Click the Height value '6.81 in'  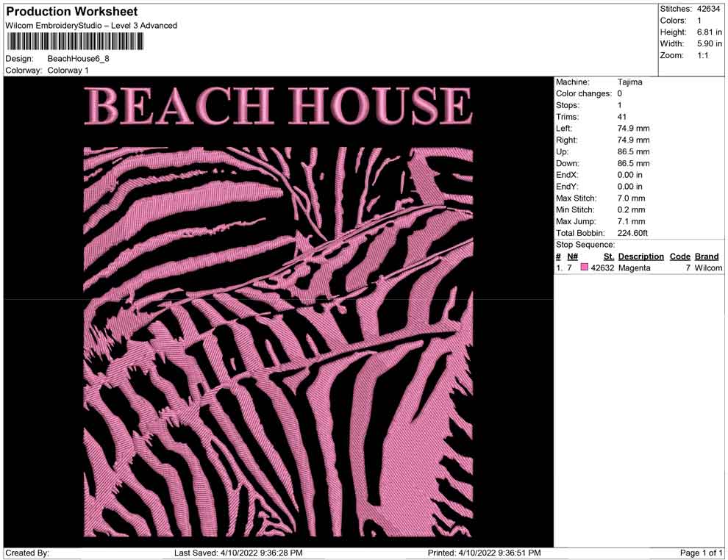[x=709, y=32]
